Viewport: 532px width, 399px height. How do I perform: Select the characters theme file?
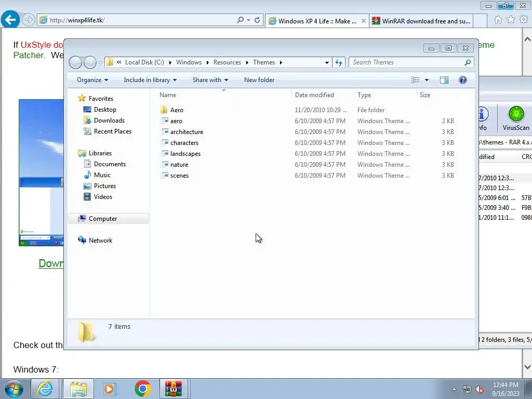coord(184,142)
